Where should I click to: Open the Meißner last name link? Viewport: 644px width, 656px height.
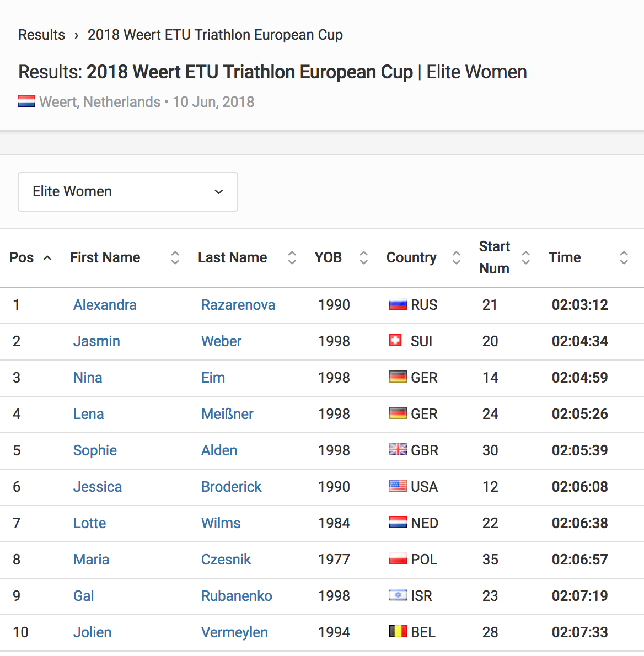pos(227,414)
